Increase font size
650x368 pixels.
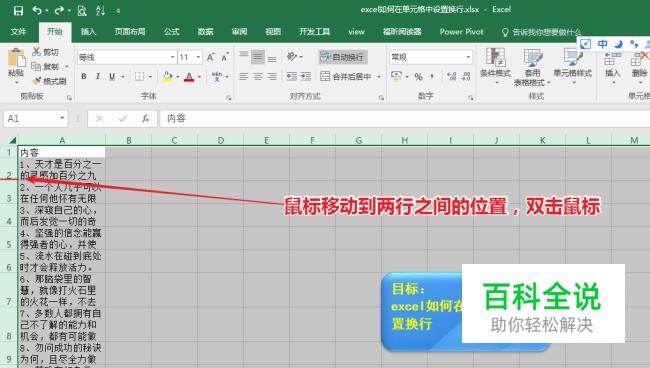[x=211, y=57]
